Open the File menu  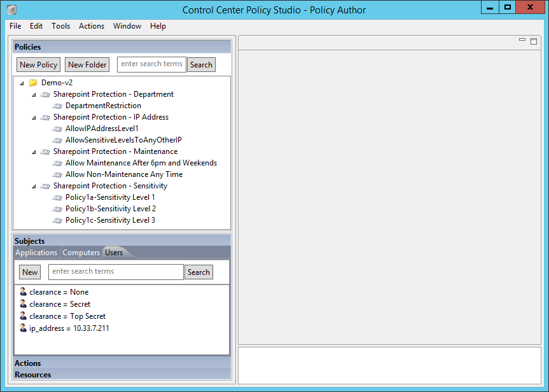click(x=15, y=26)
